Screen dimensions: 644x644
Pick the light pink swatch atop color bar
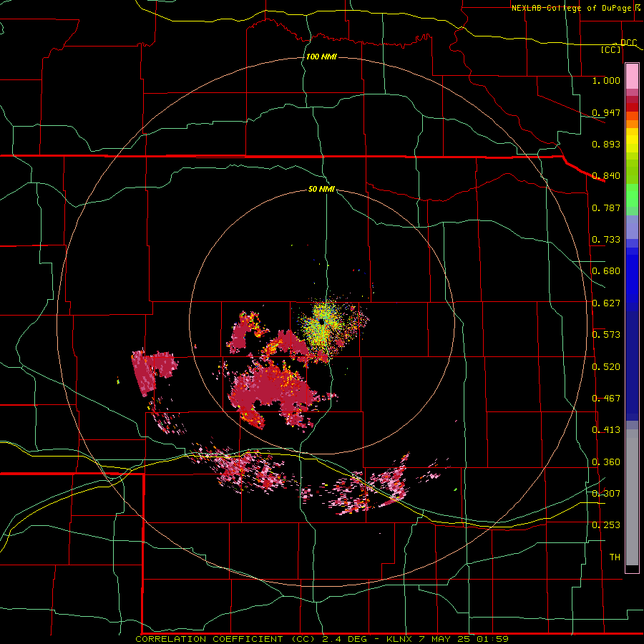(632, 77)
